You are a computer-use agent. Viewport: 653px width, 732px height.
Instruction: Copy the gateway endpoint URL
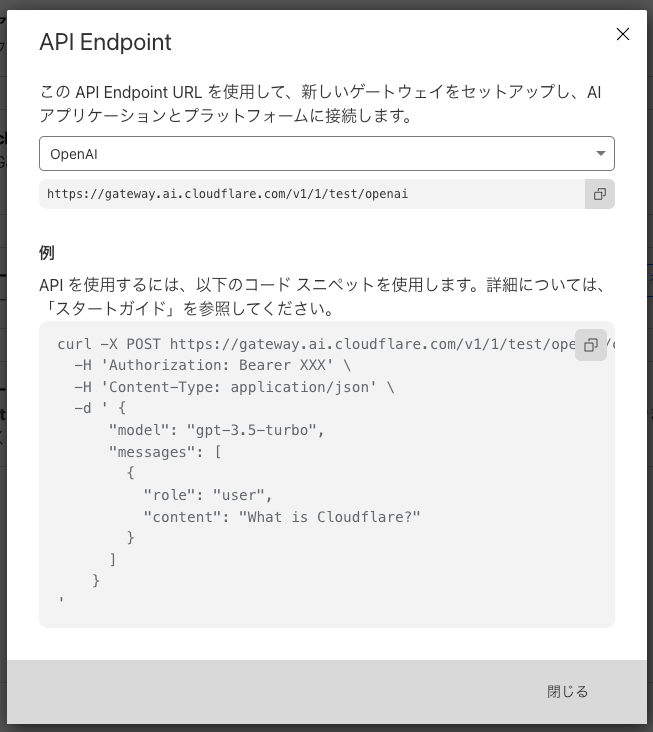point(600,194)
